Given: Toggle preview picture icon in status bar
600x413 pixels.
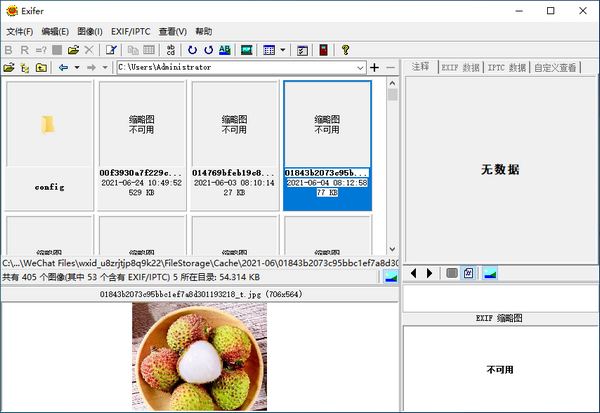Looking at the screenshot, I should point(391,277).
